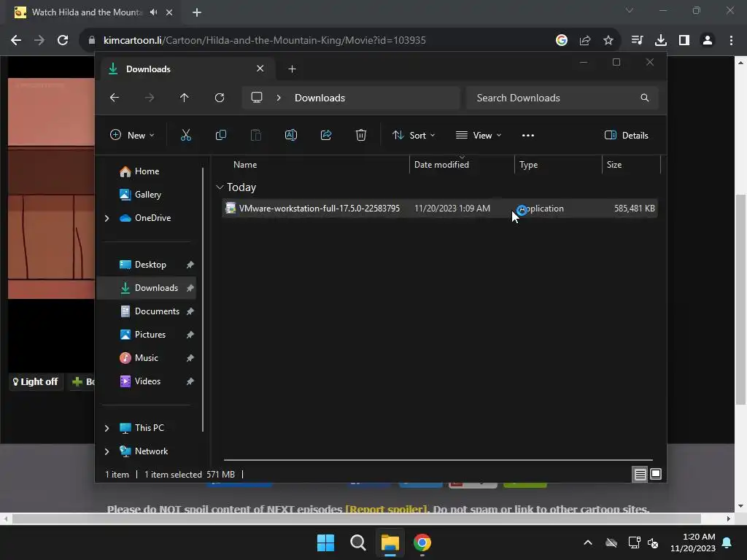Toggle the Light off button on the video page
Image resolution: width=747 pixels, height=560 pixels.
click(36, 381)
